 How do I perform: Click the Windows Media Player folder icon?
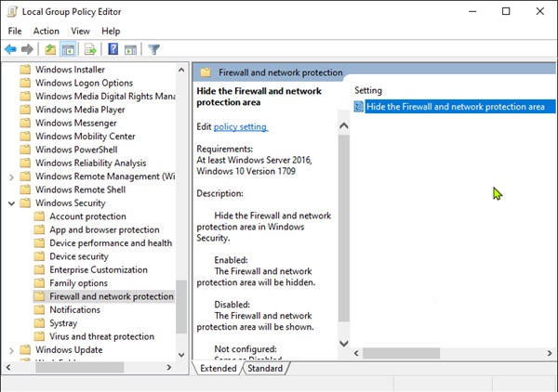25,110
